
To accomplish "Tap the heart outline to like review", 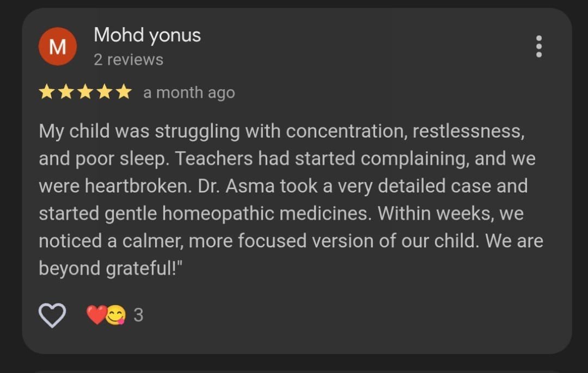I will click(52, 315).
